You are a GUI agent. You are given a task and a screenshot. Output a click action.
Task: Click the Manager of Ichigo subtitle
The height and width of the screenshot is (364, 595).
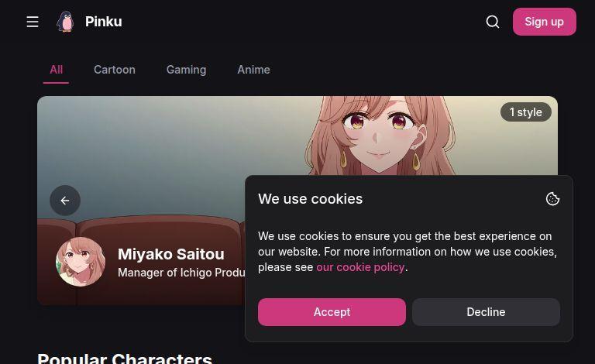click(x=181, y=273)
